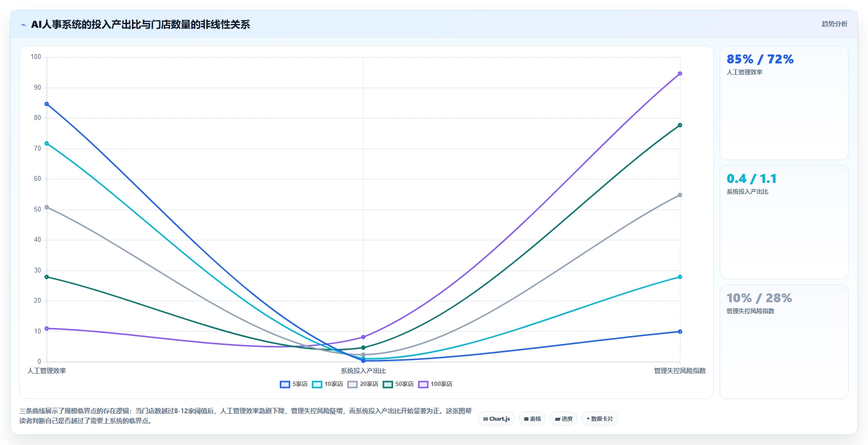Screen dimensions: 868x445
Task: Toggle the 10家店 legend color box
Action: click(317, 385)
